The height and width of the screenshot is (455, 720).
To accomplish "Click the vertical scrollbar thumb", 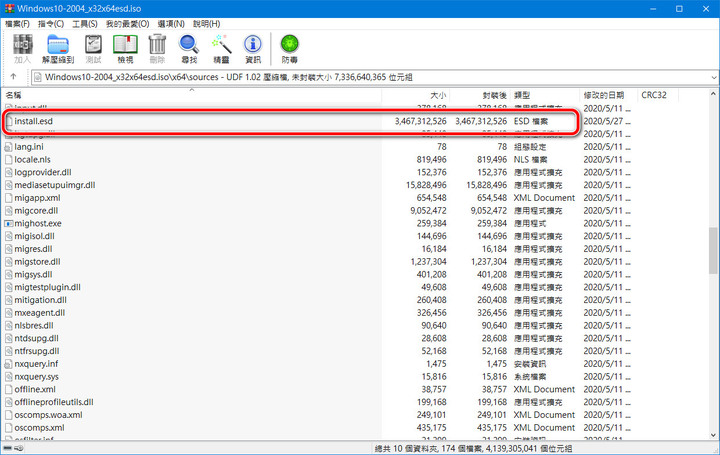I will 714,251.
